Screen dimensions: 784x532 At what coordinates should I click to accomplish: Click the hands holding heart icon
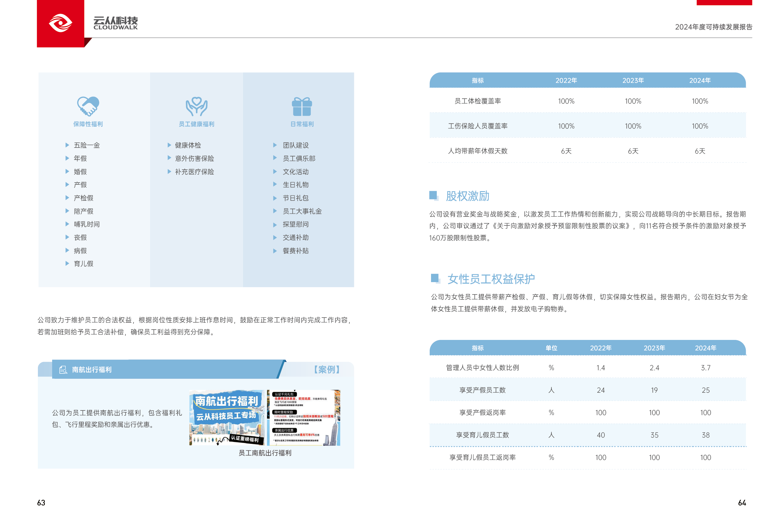(x=196, y=106)
